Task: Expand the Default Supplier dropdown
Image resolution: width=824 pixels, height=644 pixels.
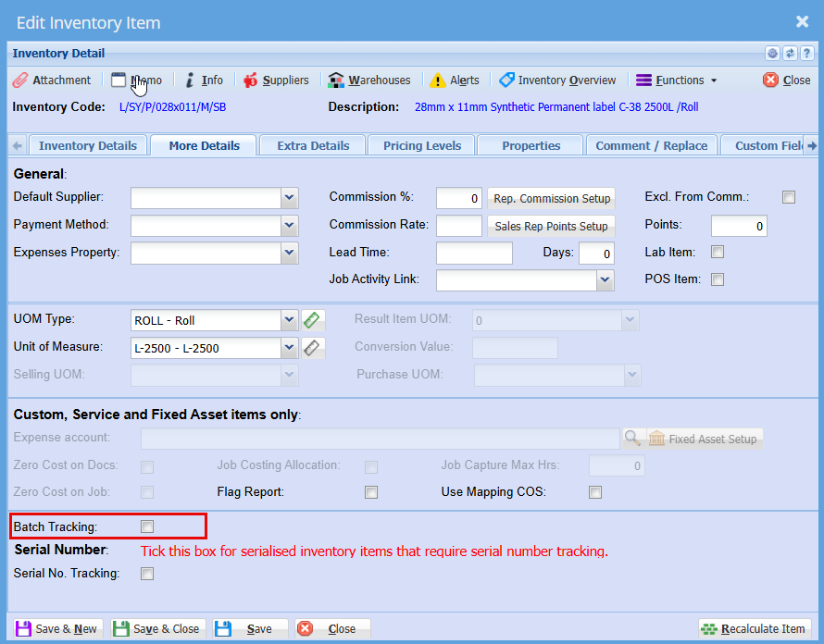Action: click(x=289, y=198)
